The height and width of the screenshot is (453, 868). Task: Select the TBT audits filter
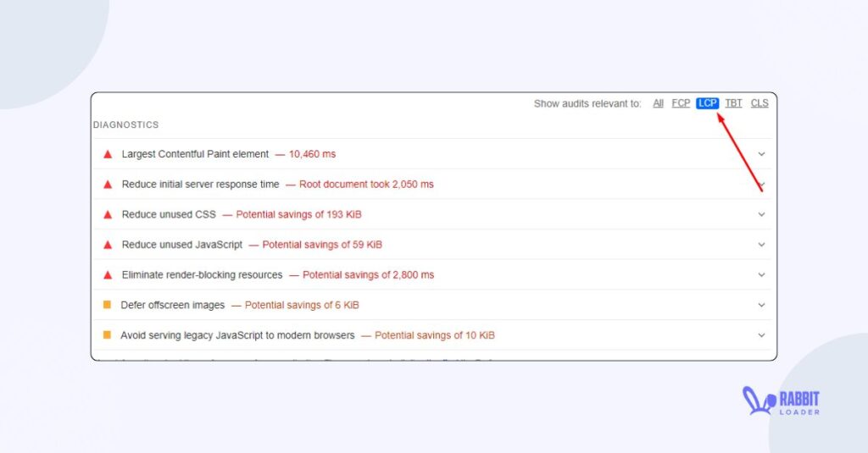point(733,103)
